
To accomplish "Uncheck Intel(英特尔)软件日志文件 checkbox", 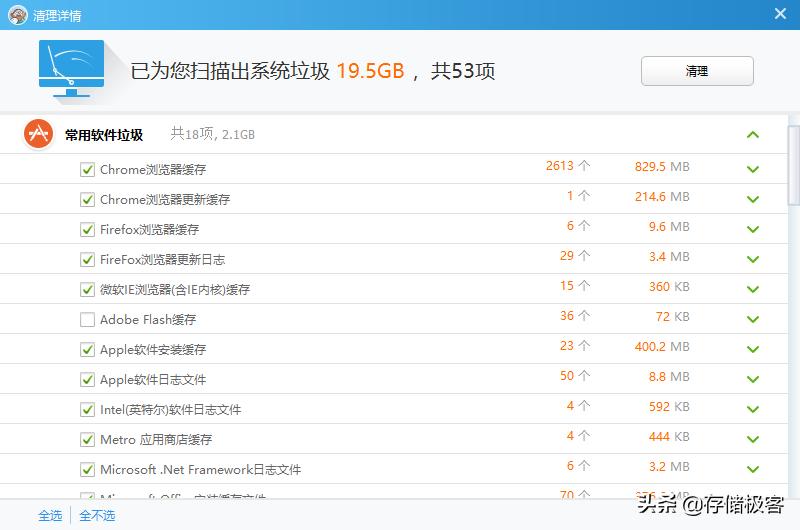I will point(87,410).
